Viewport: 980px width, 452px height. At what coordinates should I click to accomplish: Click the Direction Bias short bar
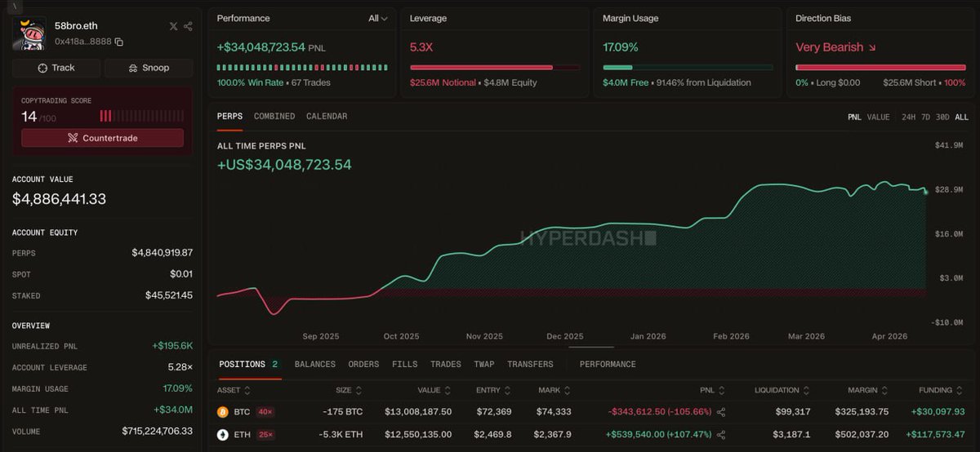[x=880, y=68]
